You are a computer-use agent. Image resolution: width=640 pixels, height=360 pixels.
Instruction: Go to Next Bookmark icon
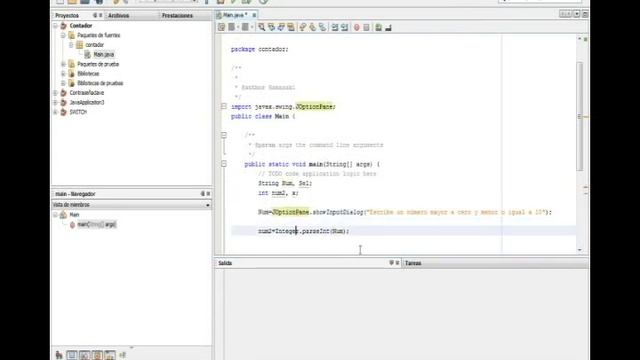(x=313, y=27)
